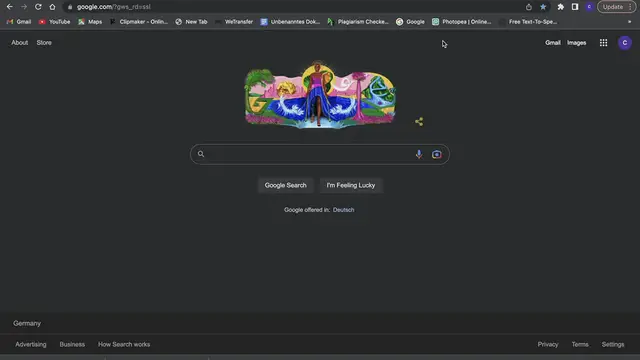The width and height of the screenshot is (640, 360).
Task: Open the Privacy footer link
Action: 548,344
